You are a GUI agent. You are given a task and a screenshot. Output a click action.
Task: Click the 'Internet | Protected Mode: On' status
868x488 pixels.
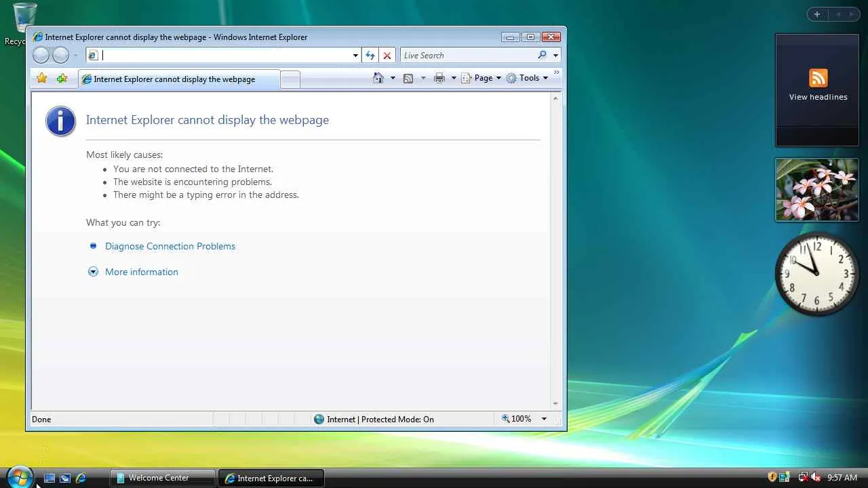pyautogui.click(x=374, y=419)
